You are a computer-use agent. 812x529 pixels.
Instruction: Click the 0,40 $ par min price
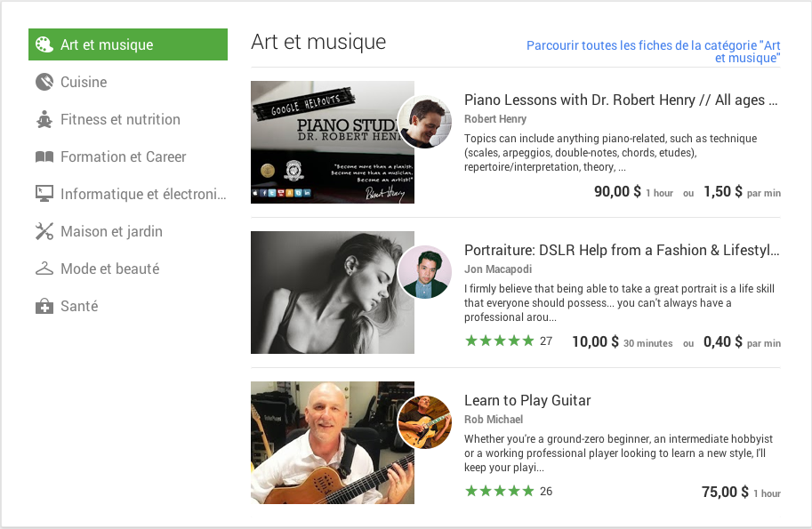point(742,341)
